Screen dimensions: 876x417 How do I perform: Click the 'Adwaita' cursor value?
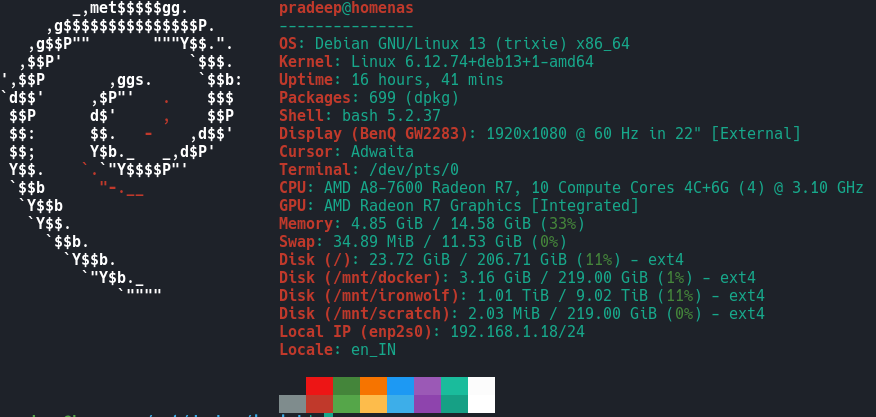(x=382, y=151)
